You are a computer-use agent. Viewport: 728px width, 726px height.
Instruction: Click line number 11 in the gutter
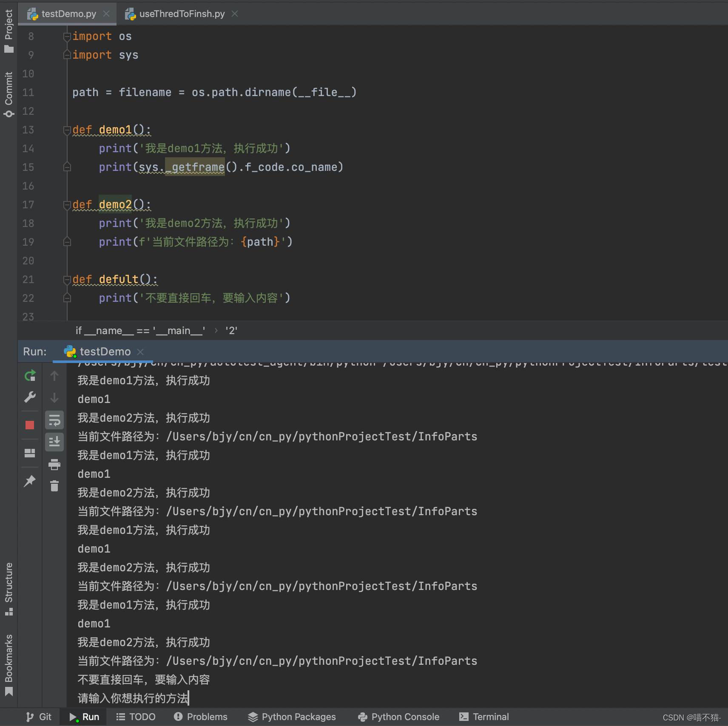pyautogui.click(x=28, y=92)
